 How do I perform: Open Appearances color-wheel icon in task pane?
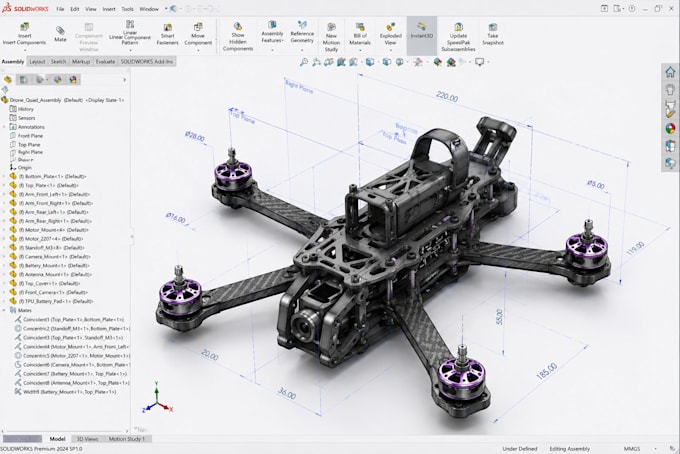[x=670, y=128]
